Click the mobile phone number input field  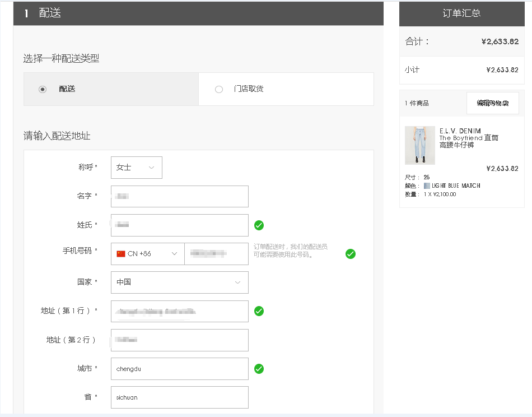(x=216, y=254)
